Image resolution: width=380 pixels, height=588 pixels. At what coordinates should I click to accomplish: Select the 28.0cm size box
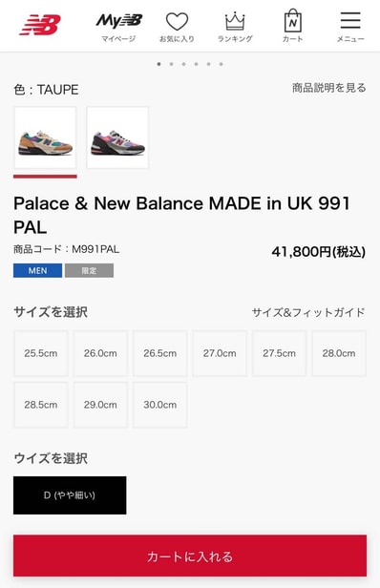[x=339, y=353]
